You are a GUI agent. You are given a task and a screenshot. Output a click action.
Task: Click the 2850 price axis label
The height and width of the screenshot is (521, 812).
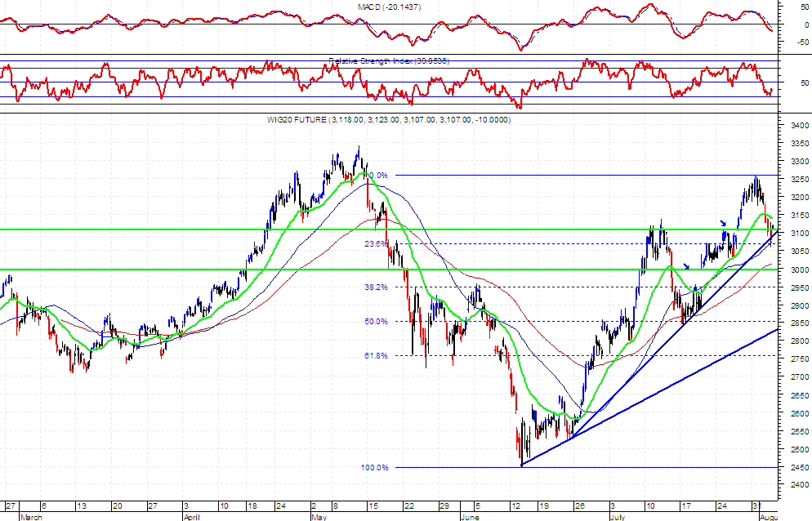800,323
